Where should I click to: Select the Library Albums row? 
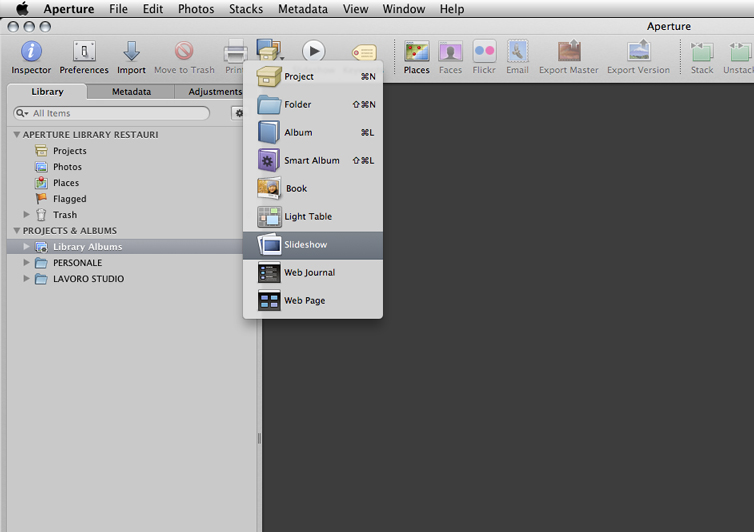(125, 247)
